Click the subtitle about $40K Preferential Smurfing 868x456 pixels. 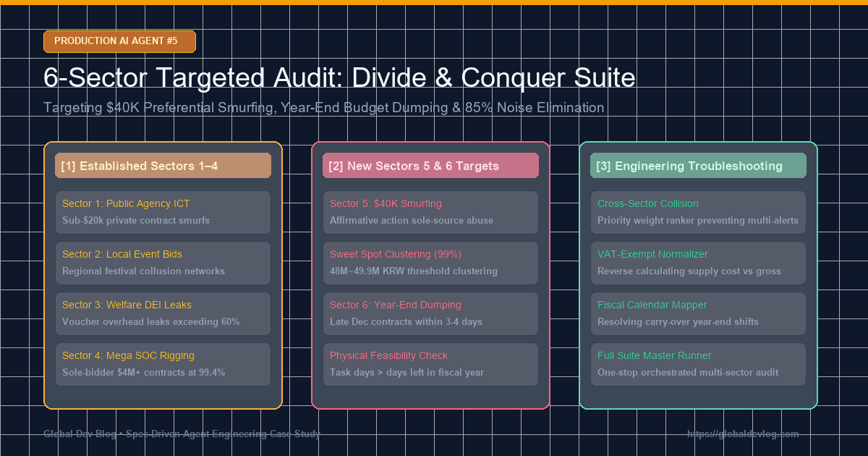tap(323, 108)
